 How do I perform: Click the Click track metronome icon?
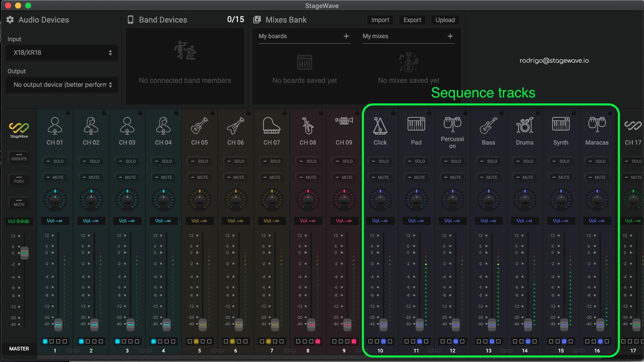(380, 126)
